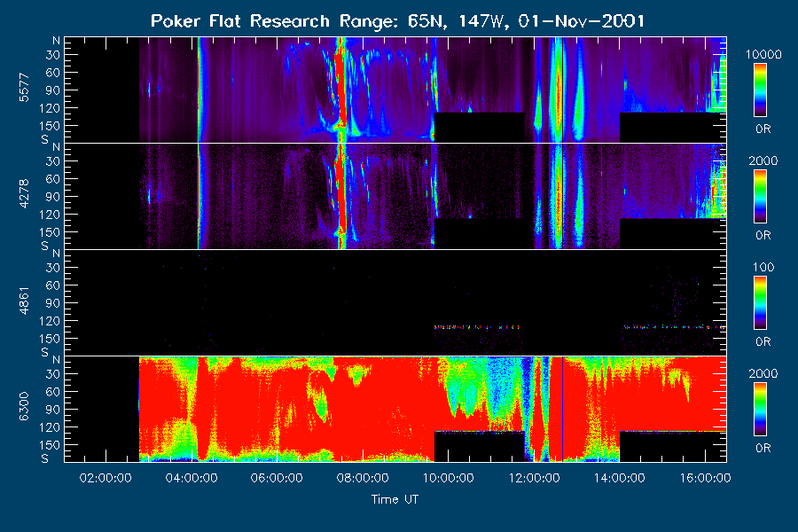Click the 4861 panel color bar
Image resolution: width=798 pixels, height=532 pixels.
click(761, 303)
